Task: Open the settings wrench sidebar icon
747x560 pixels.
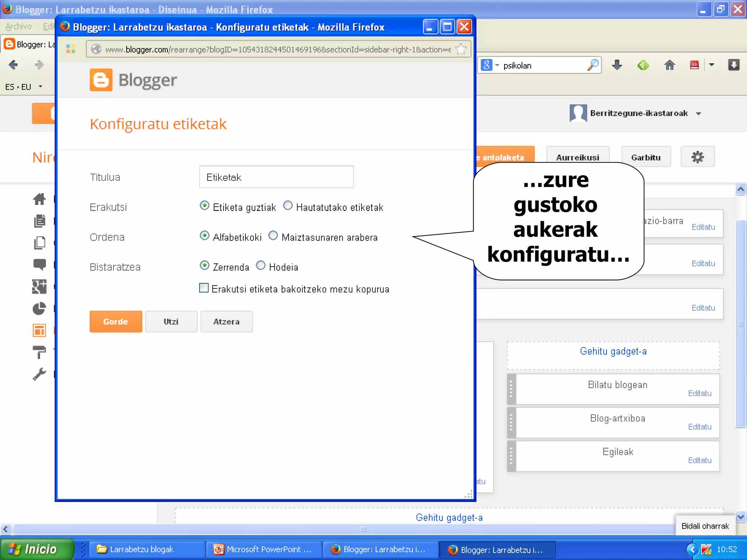Action: 39,374
